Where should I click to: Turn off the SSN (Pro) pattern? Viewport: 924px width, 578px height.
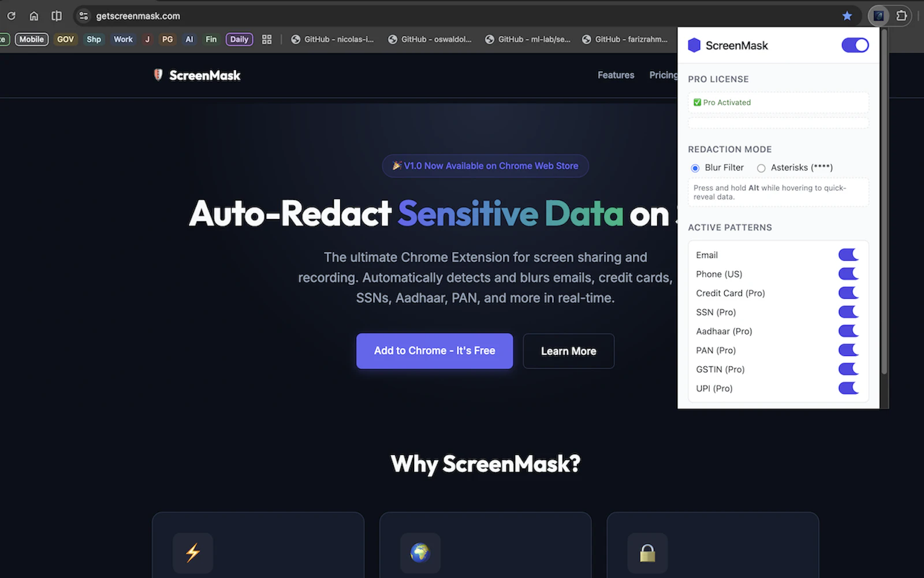[x=848, y=312]
